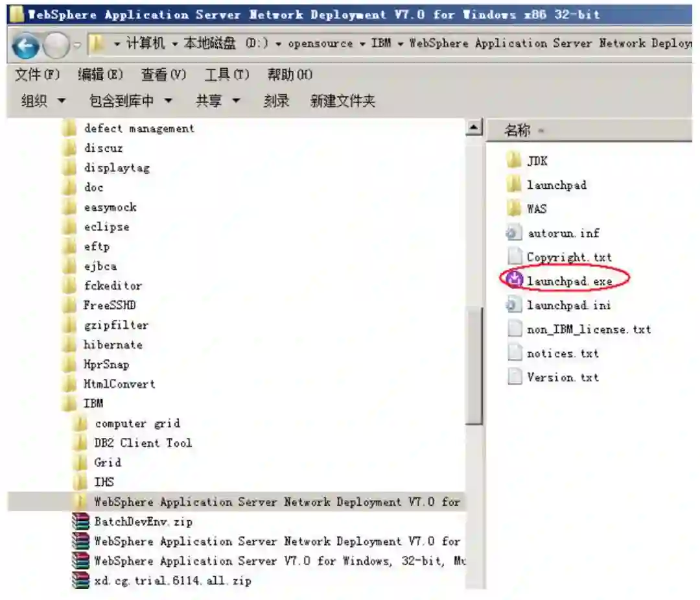Open the recent locations dropdown beside navigation arrows
This screenshot has width=700, height=600.
(x=77, y=45)
